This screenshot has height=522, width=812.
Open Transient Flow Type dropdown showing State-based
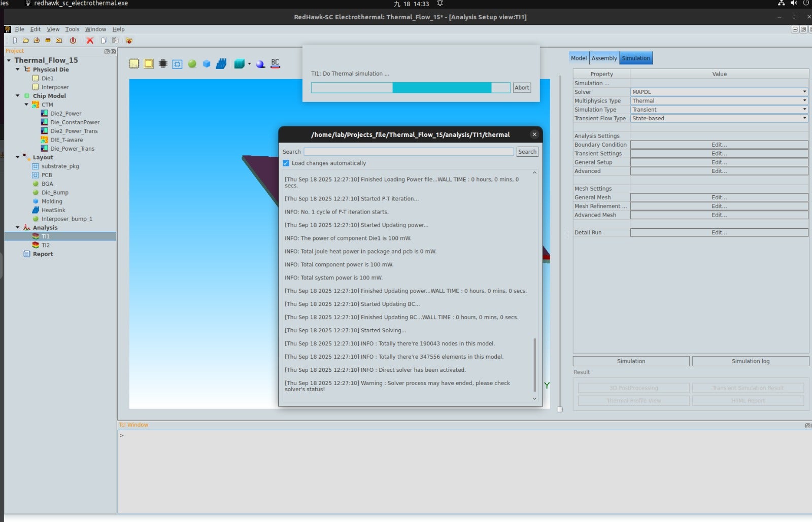coord(719,118)
